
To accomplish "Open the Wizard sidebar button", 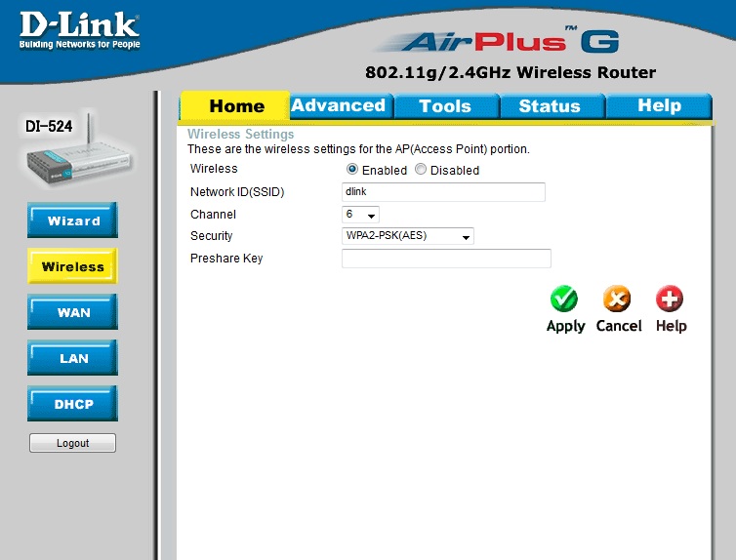I will [x=73, y=220].
